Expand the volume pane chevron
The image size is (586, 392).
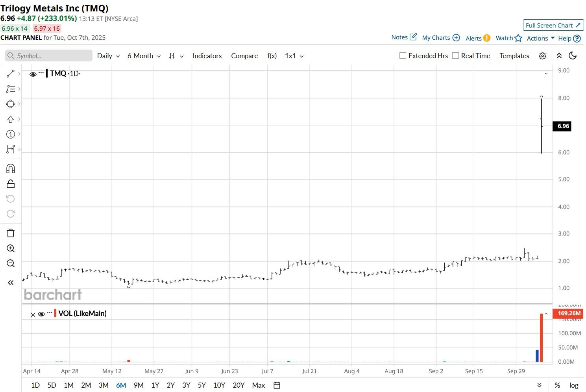[x=546, y=314]
